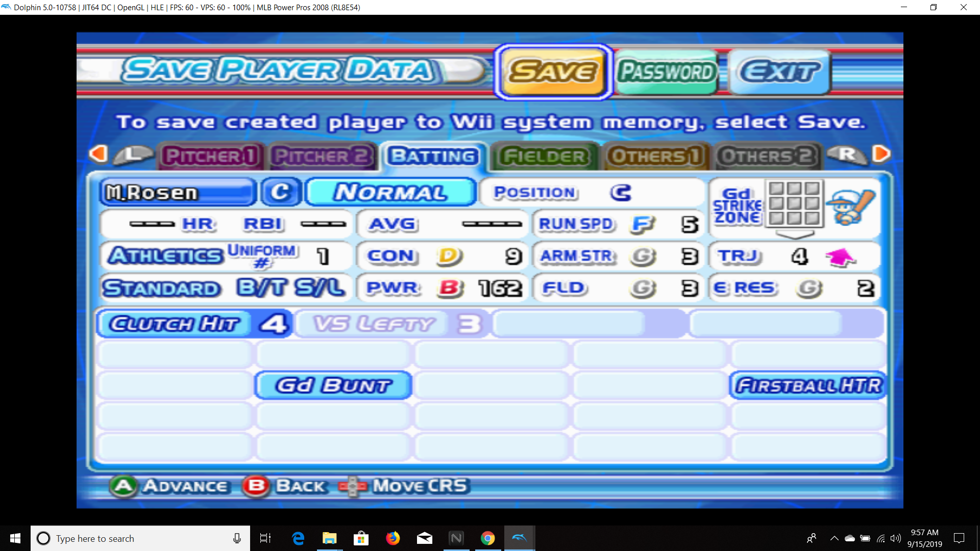Image resolution: width=980 pixels, height=551 pixels.
Task: Open the Fielder tab
Action: (x=544, y=156)
